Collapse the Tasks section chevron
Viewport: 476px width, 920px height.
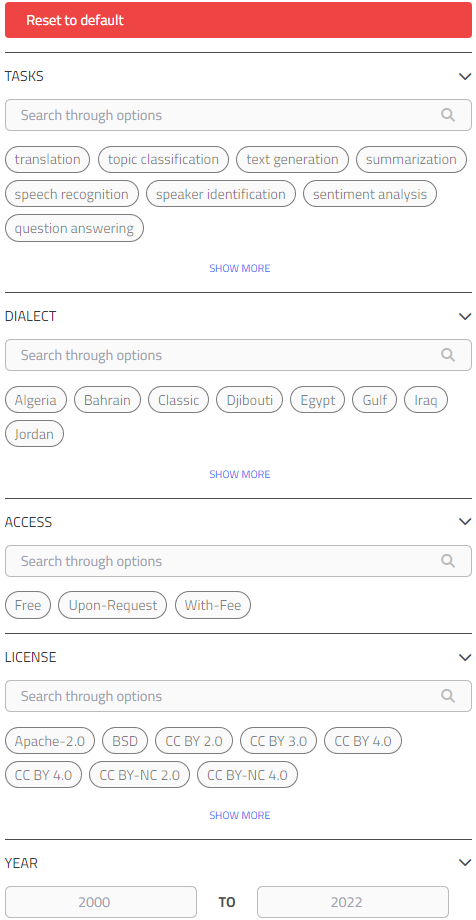coord(465,76)
